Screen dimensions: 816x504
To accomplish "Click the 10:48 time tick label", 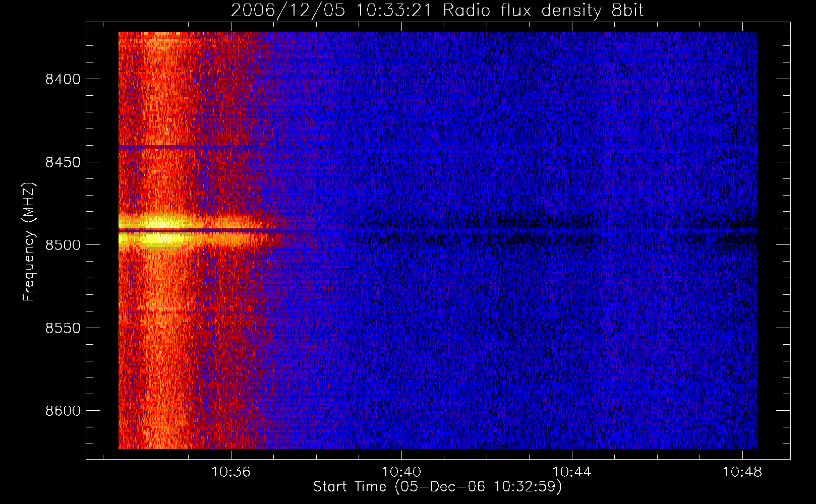I will point(742,472).
